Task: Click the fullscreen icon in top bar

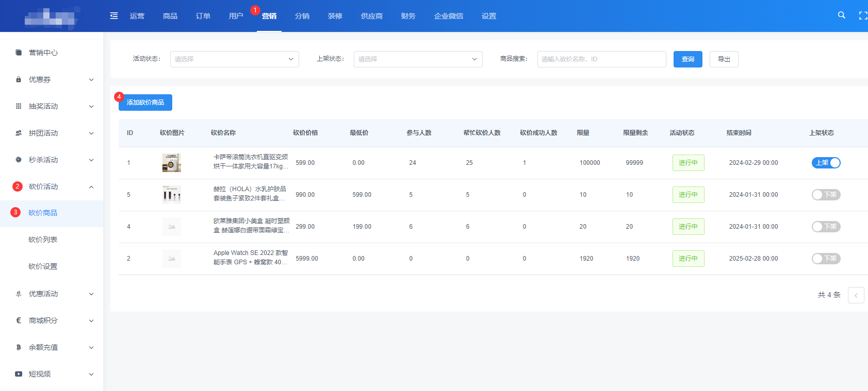Action: 862,16
